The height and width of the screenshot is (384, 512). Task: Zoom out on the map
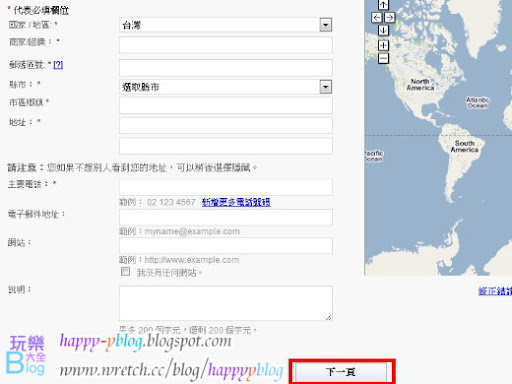point(383,58)
